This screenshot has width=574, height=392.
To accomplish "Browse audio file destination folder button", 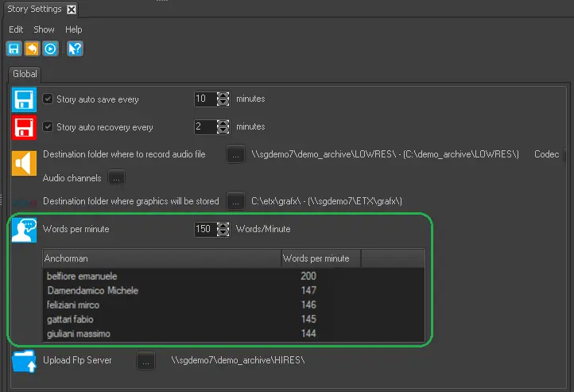I will 235,154.
